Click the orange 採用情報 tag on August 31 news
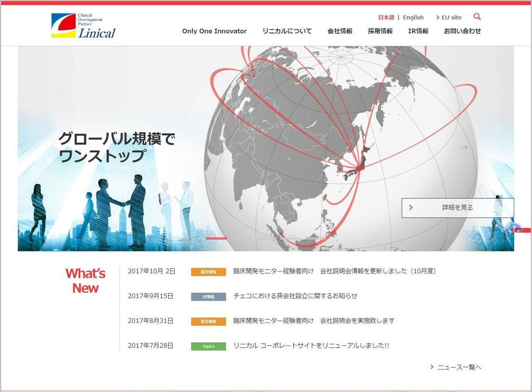532x392 pixels. tap(208, 321)
